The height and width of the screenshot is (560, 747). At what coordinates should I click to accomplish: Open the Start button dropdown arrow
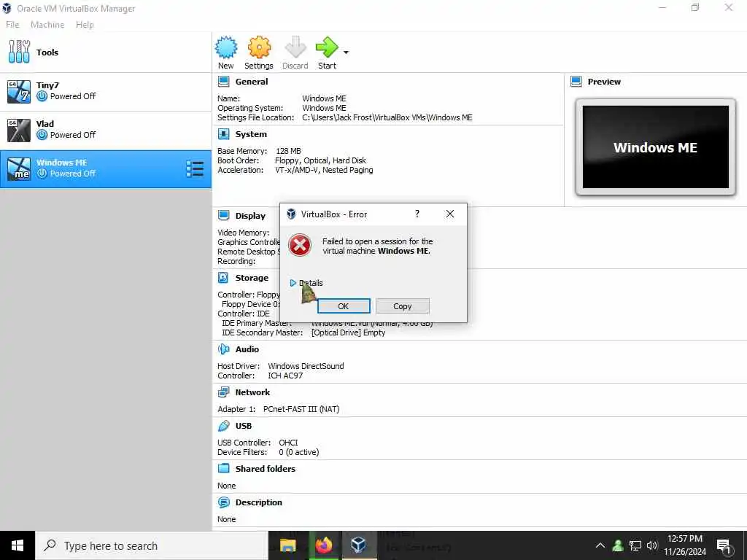point(346,52)
